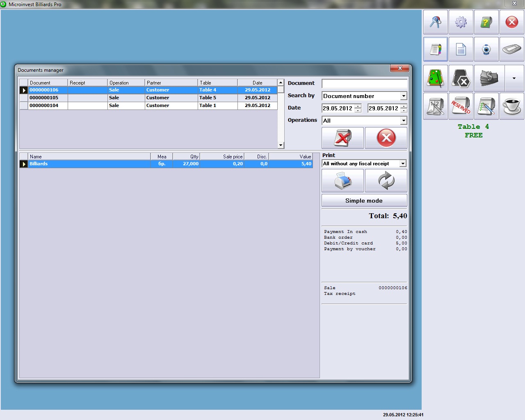Viewport: 525px width, 420px height.
Task: Click the RESERVED notepad icon
Action: (x=461, y=106)
